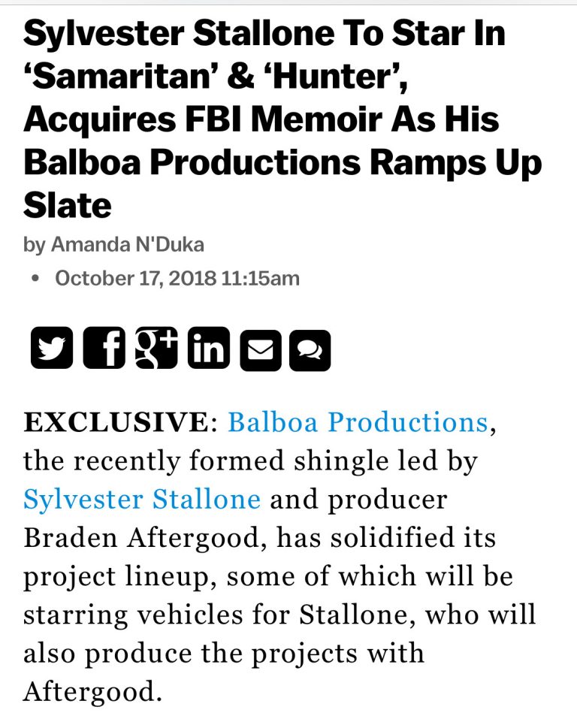Click 'Slate' ending the headline
This screenshot has width=577, height=728.
[x=68, y=205]
